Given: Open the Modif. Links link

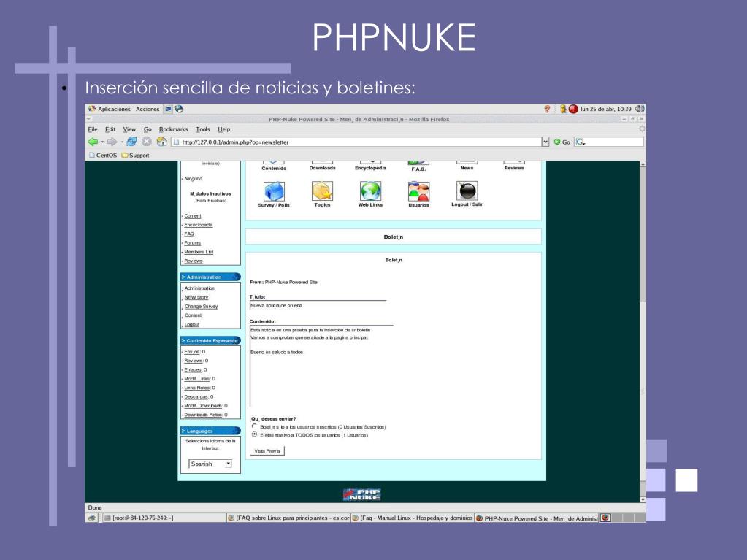Looking at the screenshot, I should [x=197, y=379].
